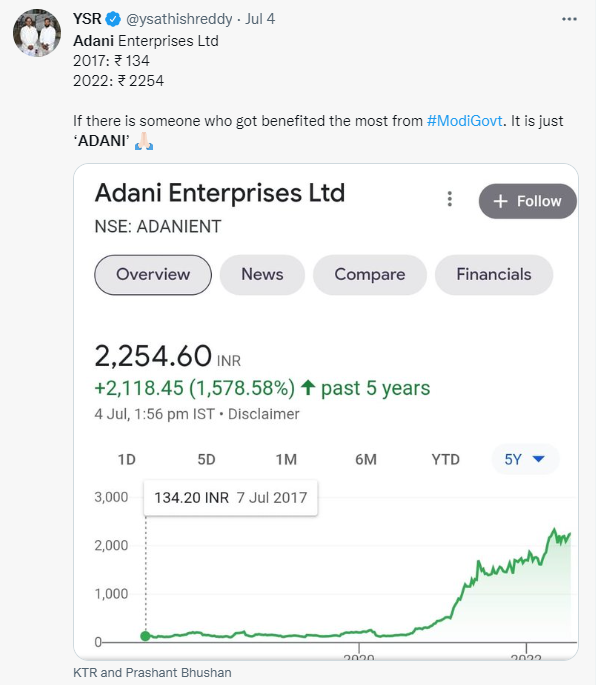
Task: Open the @ysathishreddy handle link
Action: point(179,19)
